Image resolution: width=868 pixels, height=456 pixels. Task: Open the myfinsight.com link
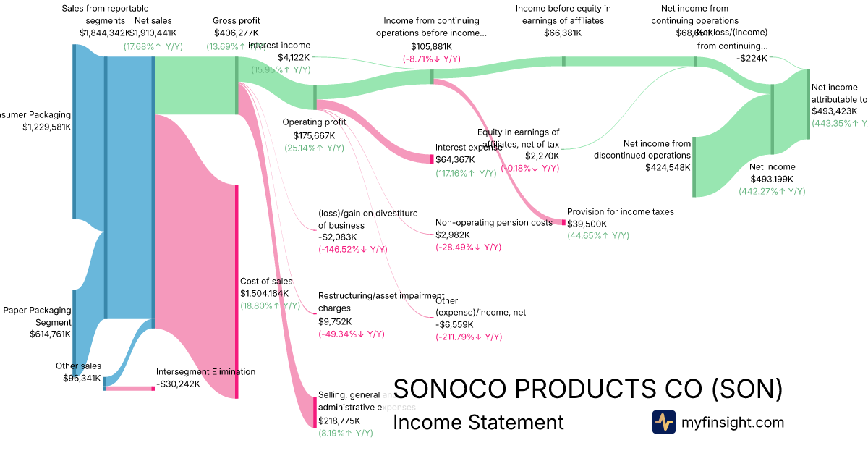[733, 422]
